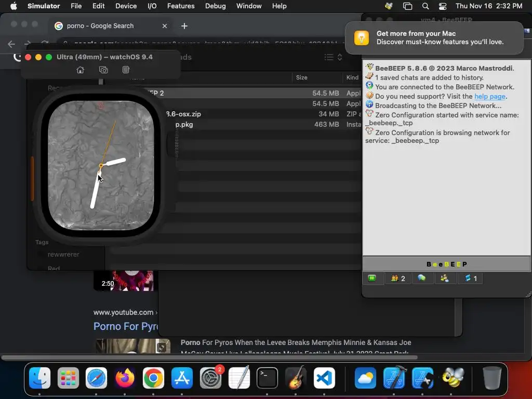Screen dimensions: 532x399
Task: Open the Features menu
Action: 181,6
